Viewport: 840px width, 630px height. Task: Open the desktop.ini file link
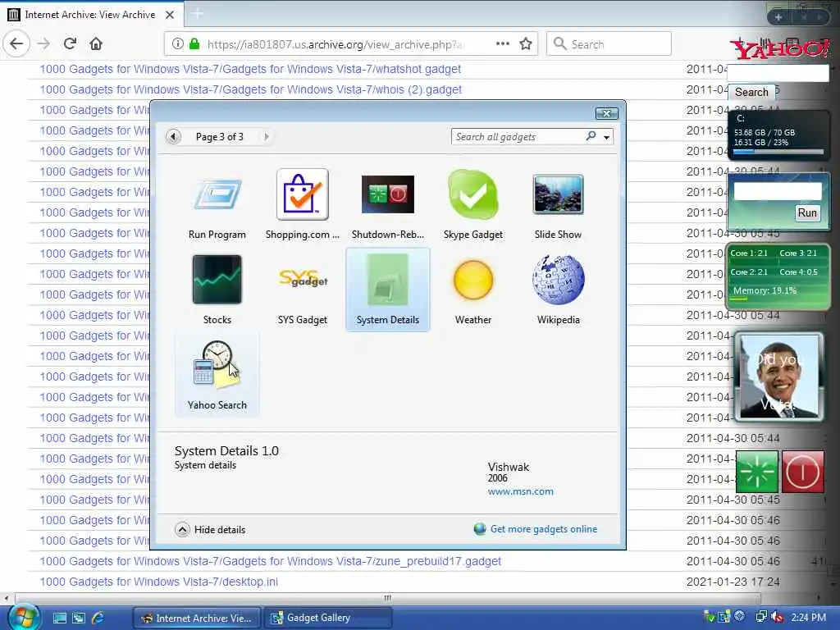158,582
